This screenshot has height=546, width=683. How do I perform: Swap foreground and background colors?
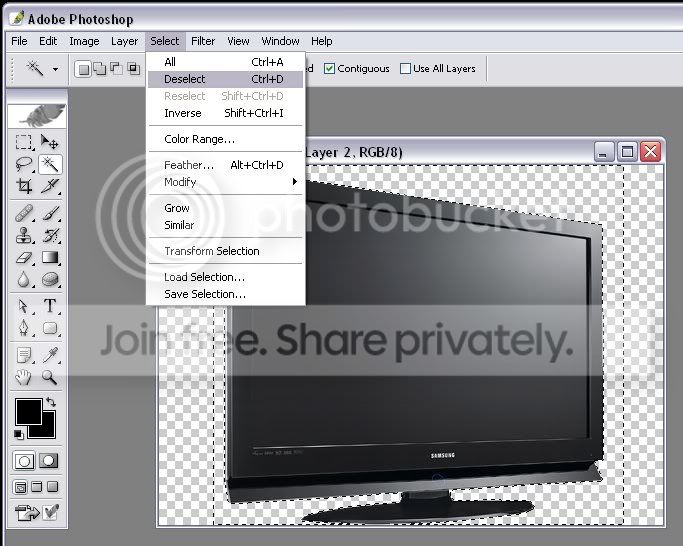(51, 402)
